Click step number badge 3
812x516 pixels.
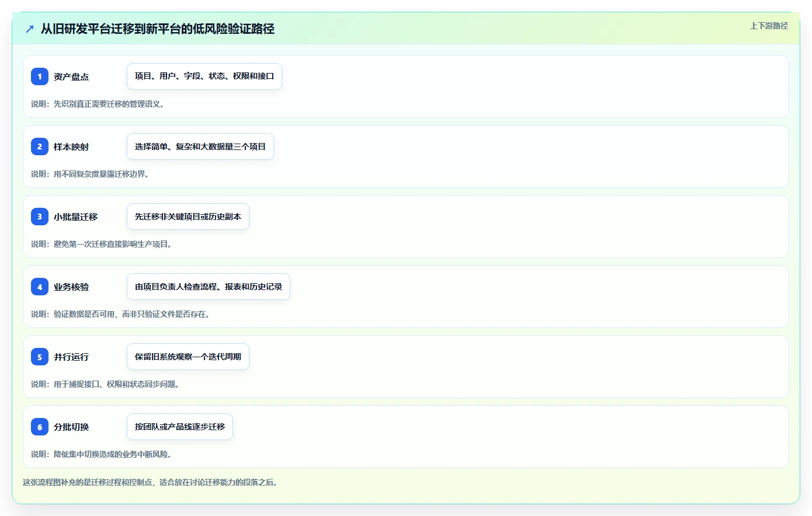point(40,217)
